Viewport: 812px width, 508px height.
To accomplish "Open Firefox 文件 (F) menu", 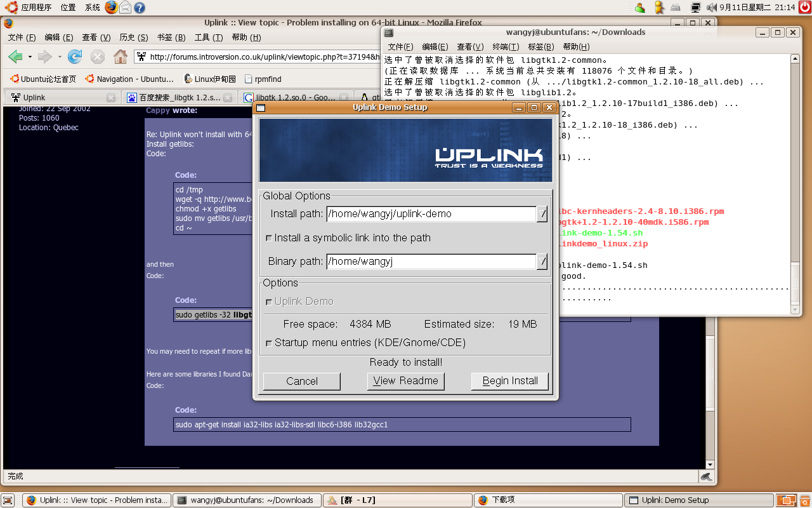I will (x=22, y=37).
